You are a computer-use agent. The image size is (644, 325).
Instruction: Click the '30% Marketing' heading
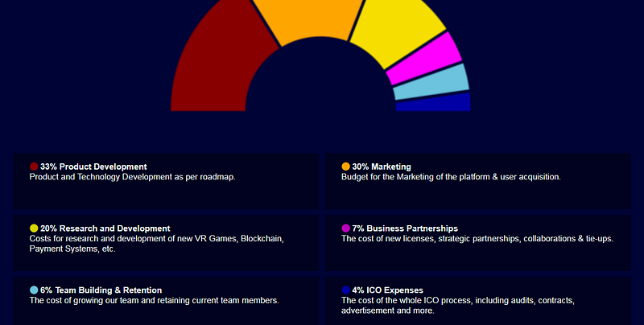pyautogui.click(x=381, y=167)
